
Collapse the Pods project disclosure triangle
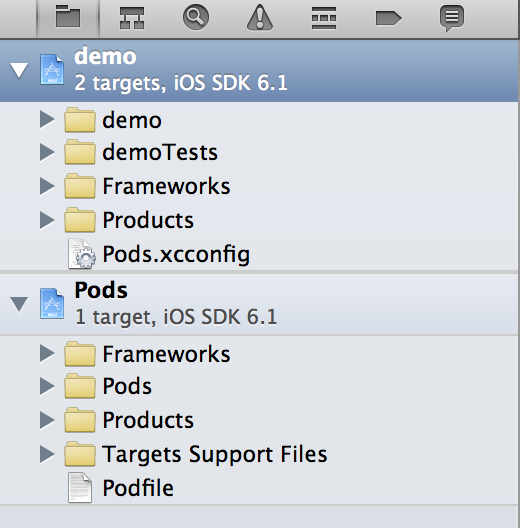pos(19,304)
